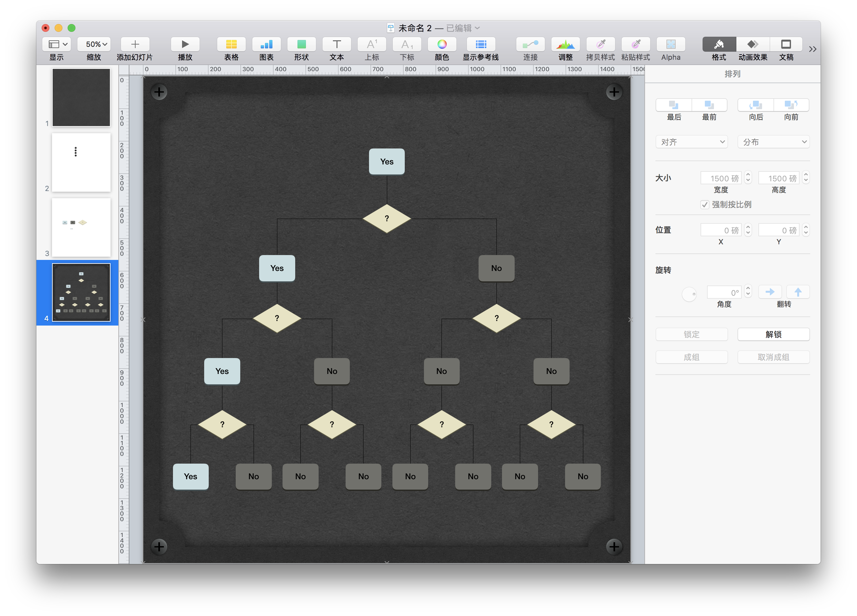
Task: Open the Distribute dropdown
Action: (x=773, y=142)
